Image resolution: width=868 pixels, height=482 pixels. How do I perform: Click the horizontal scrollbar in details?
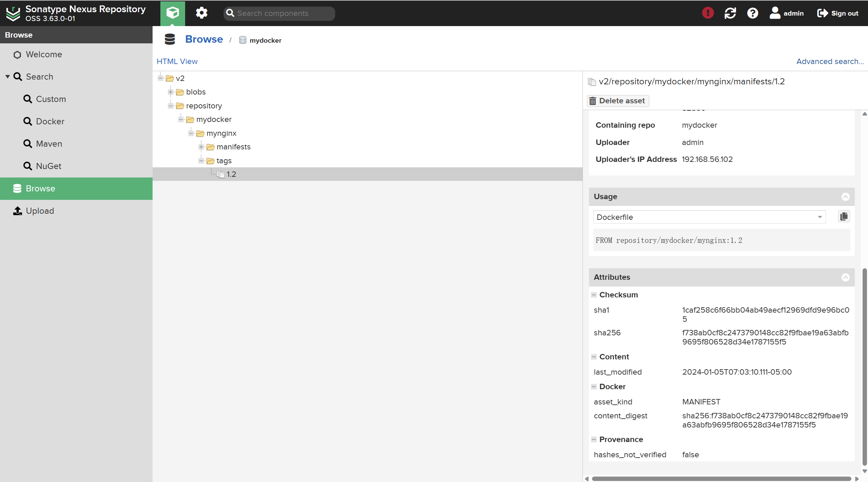click(x=721, y=479)
